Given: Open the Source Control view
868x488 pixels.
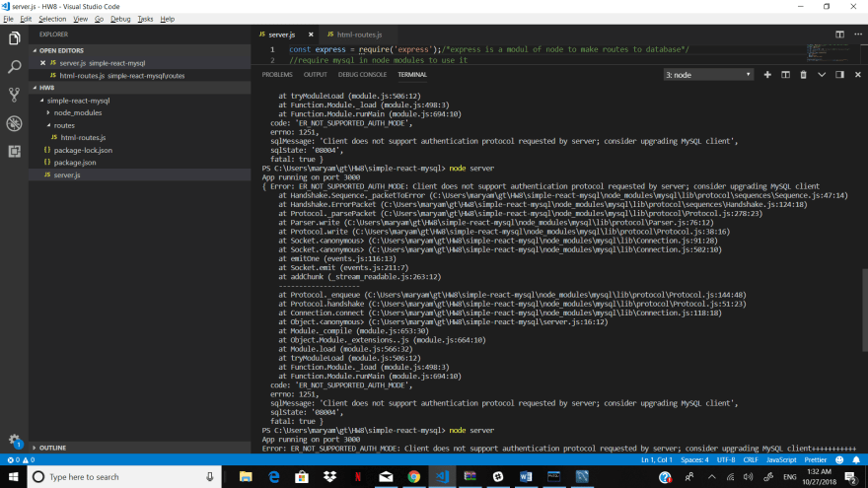Looking at the screenshot, I should [x=15, y=96].
